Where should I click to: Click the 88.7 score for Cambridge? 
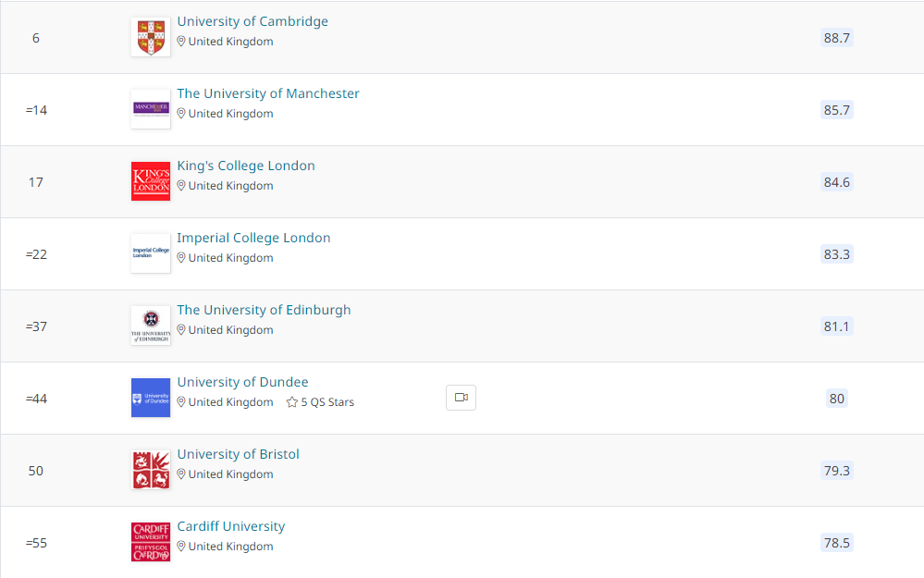click(836, 38)
